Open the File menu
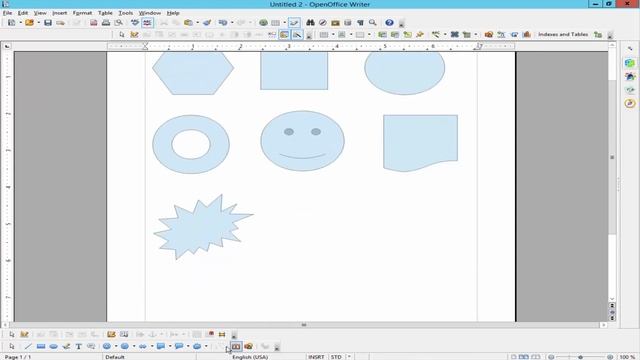The width and height of the screenshot is (640, 360). (x=7, y=13)
